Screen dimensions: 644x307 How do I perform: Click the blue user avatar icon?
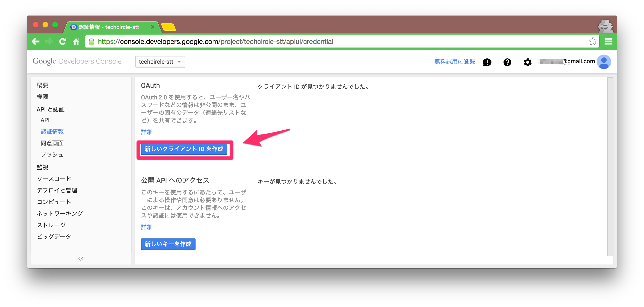tap(604, 62)
